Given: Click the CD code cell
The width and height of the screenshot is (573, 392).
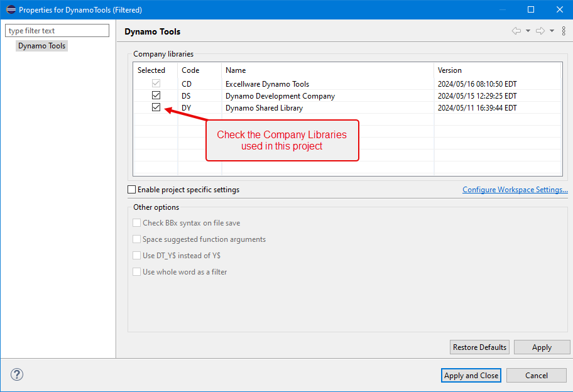Looking at the screenshot, I should tap(187, 84).
